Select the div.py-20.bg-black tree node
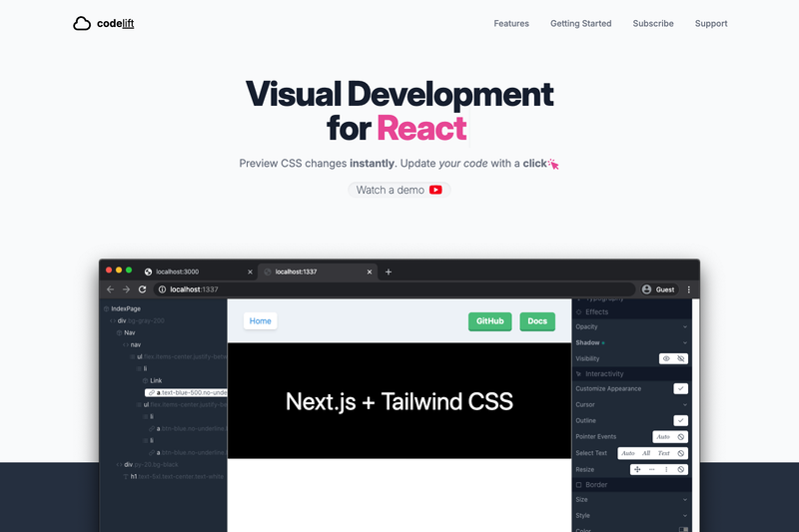This screenshot has height=532, width=799. (x=148, y=464)
